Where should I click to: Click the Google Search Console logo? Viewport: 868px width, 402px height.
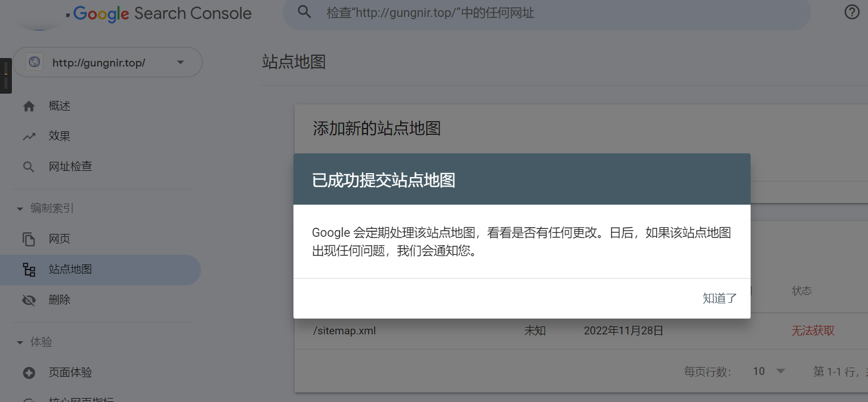pos(163,14)
